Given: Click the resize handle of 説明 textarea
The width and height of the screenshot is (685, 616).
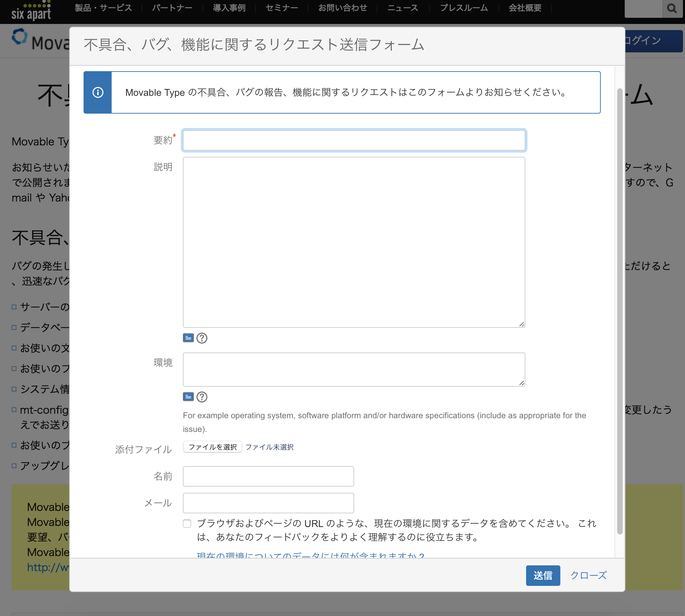Looking at the screenshot, I should [x=522, y=324].
